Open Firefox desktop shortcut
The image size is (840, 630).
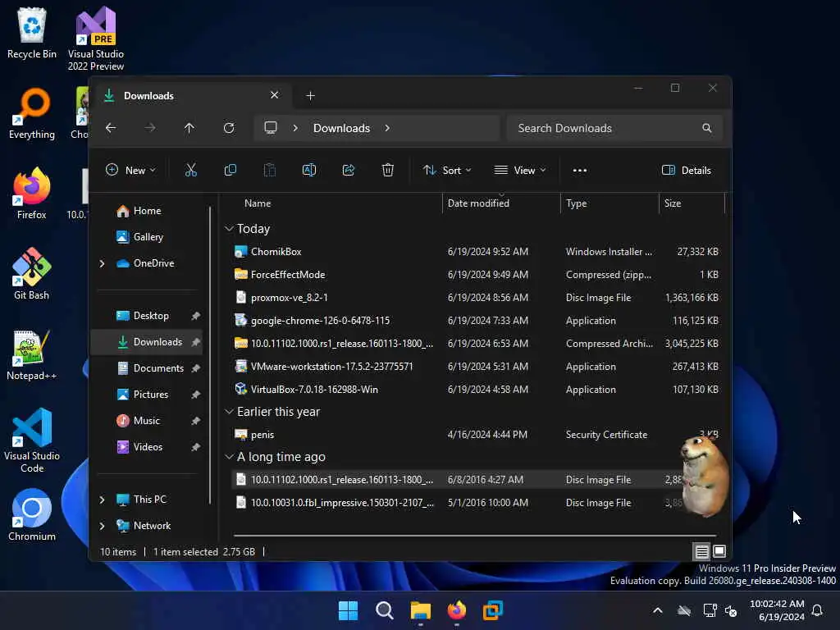click(32, 194)
